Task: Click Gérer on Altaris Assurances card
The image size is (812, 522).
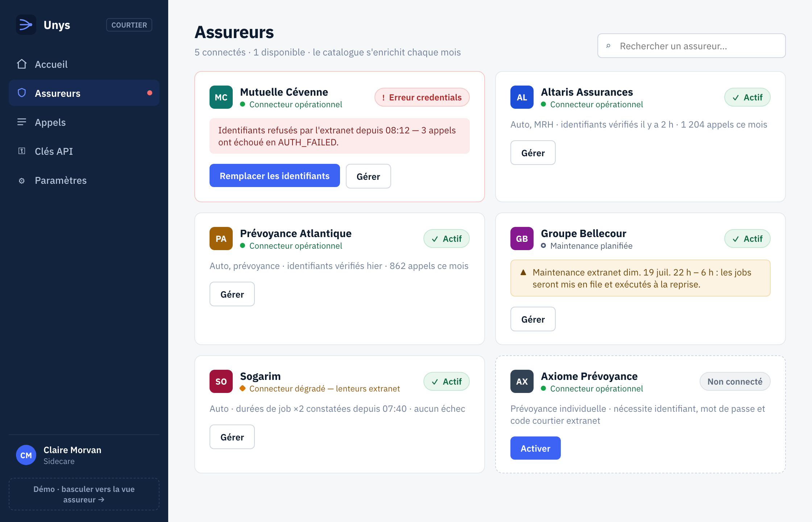Action: pyautogui.click(x=533, y=153)
